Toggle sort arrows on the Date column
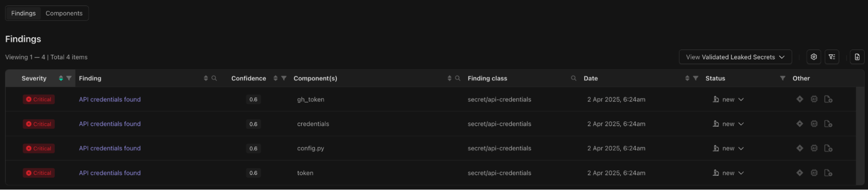 click(x=687, y=79)
